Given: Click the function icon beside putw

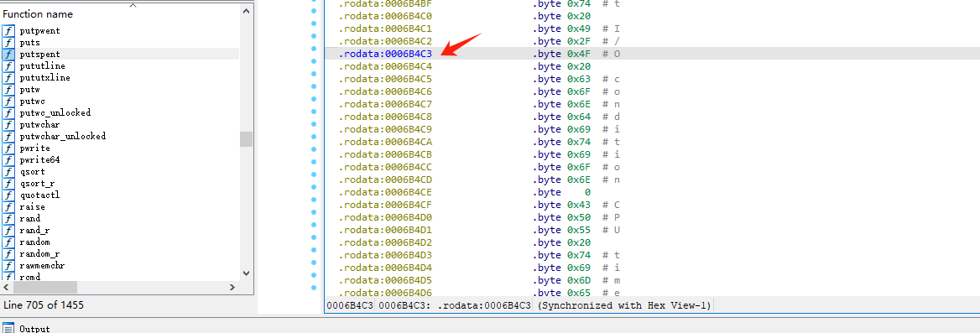Looking at the screenshot, I should tap(8, 90).
